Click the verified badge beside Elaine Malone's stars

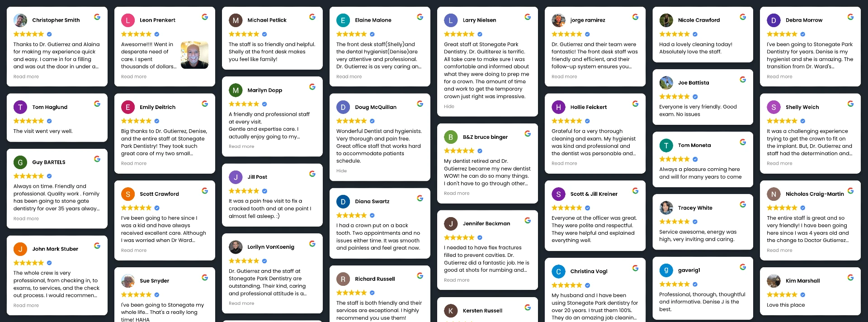click(x=372, y=34)
